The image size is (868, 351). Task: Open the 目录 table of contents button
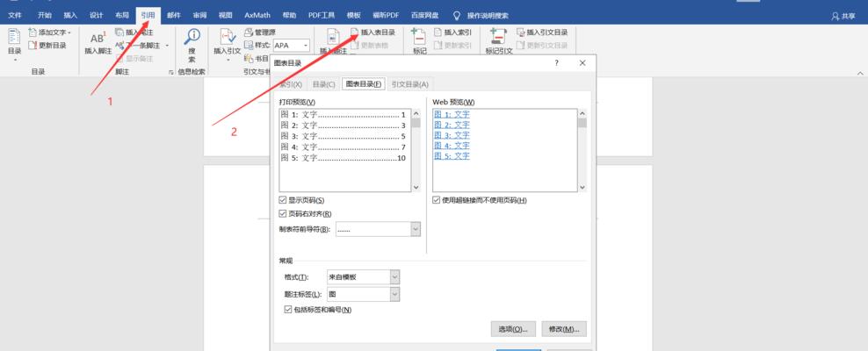coord(14,42)
